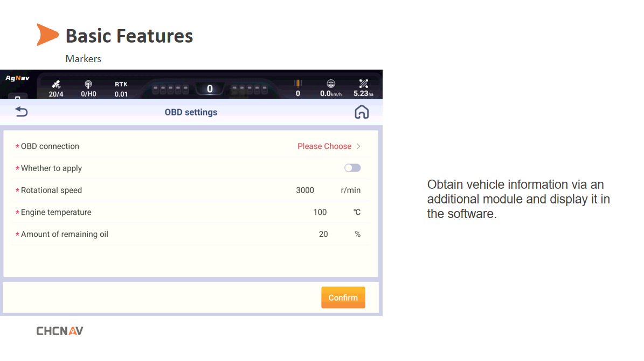644x361 pixels.
Task: Open the RTK accuracy indicator
Action: [x=121, y=89]
